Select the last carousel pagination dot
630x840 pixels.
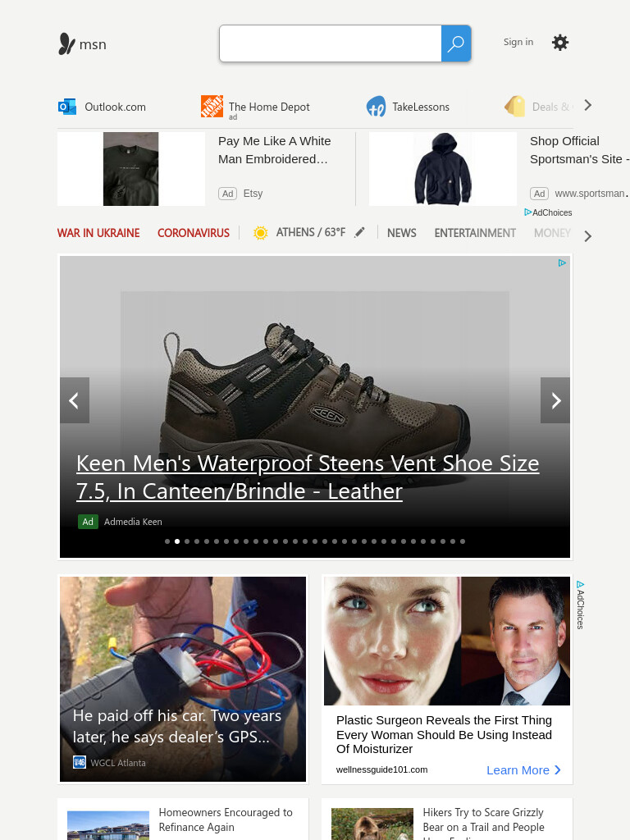[x=463, y=541]
